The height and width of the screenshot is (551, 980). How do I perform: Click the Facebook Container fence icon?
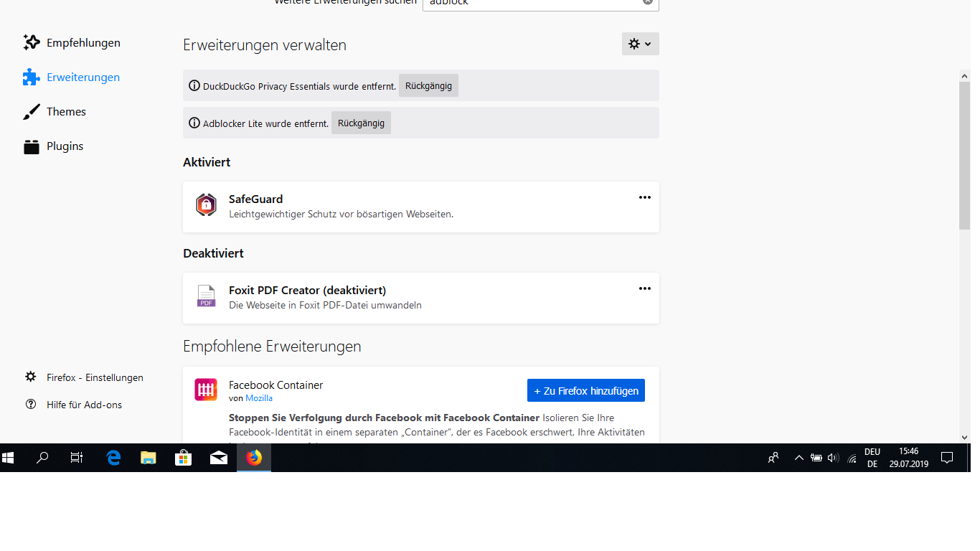(206, 390)
